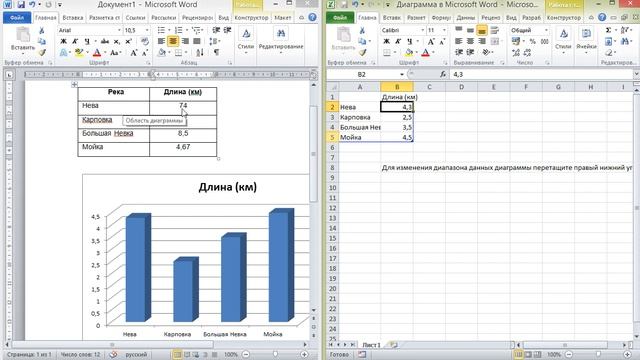Justify text in Word
This screenshot has height=360, width=640.
coord(197,41)
